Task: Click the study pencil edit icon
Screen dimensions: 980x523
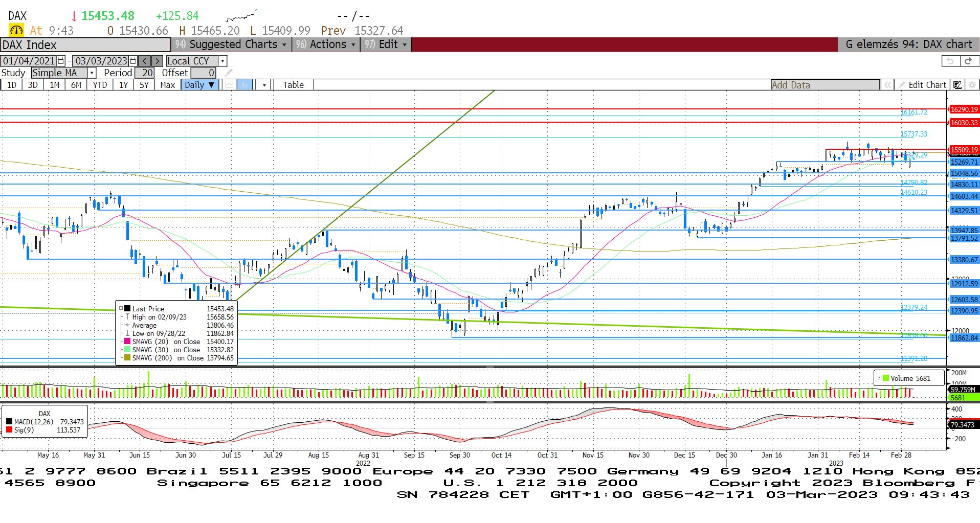Action: [x=228, y=73]
